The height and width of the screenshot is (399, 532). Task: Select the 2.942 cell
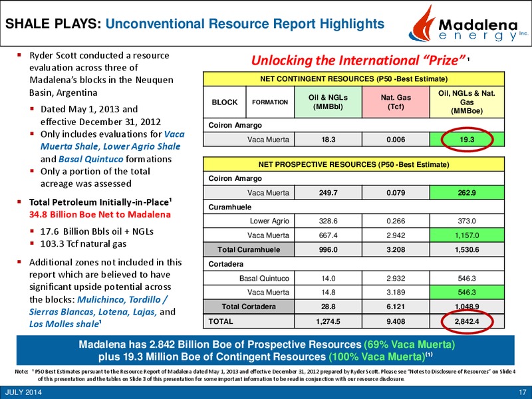(x=396, y=235)
